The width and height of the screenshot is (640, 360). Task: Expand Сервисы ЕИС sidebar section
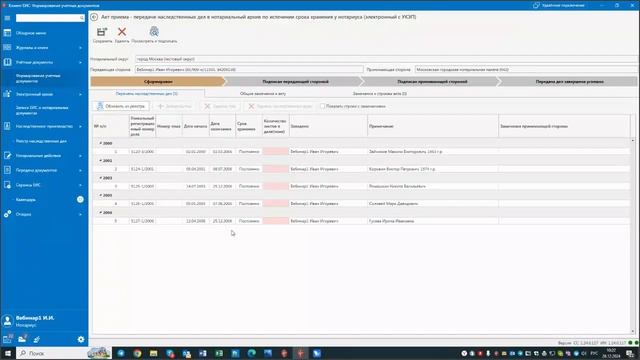(x=80, y=185)
